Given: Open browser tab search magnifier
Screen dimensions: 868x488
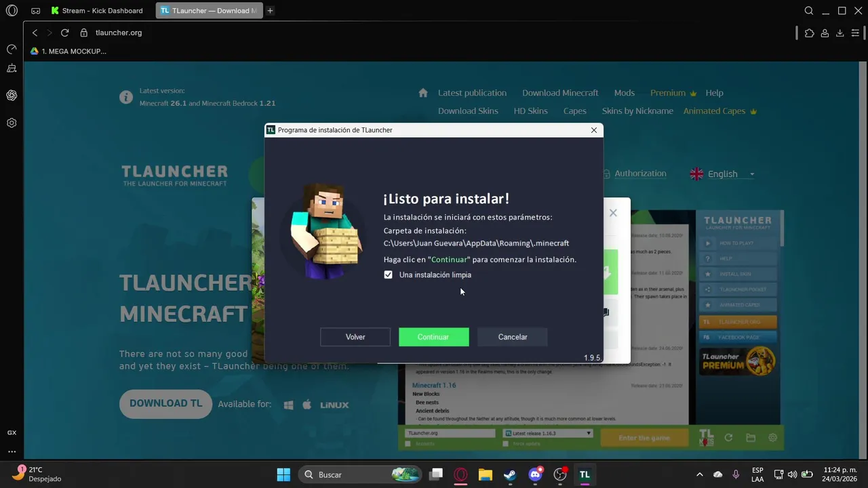Looking at the screenshot, I should 809,11.
